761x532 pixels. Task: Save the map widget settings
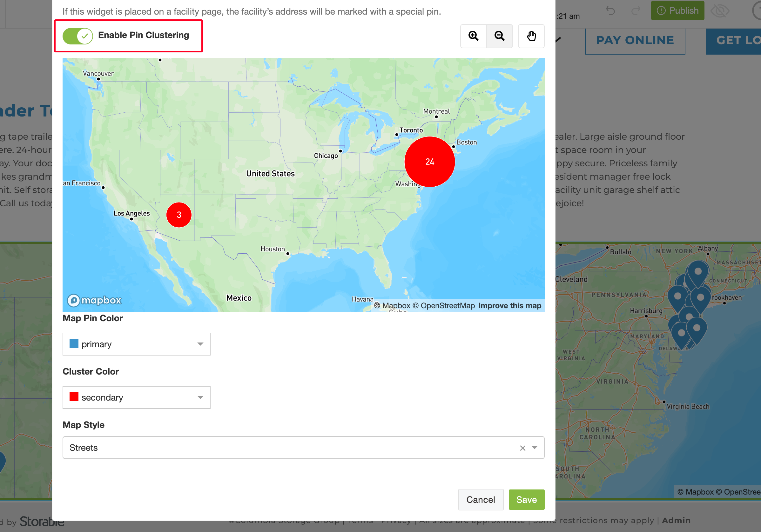coord(526,500)
